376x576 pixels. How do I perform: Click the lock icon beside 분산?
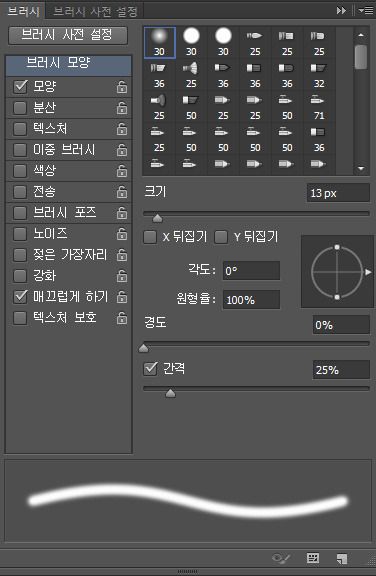pos(122,108)
